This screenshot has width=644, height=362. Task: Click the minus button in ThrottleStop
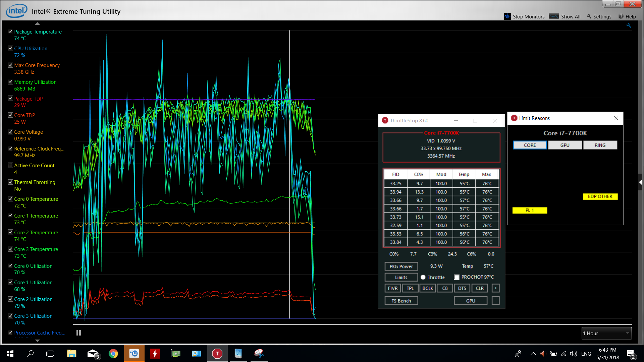[x=495, y=301]
